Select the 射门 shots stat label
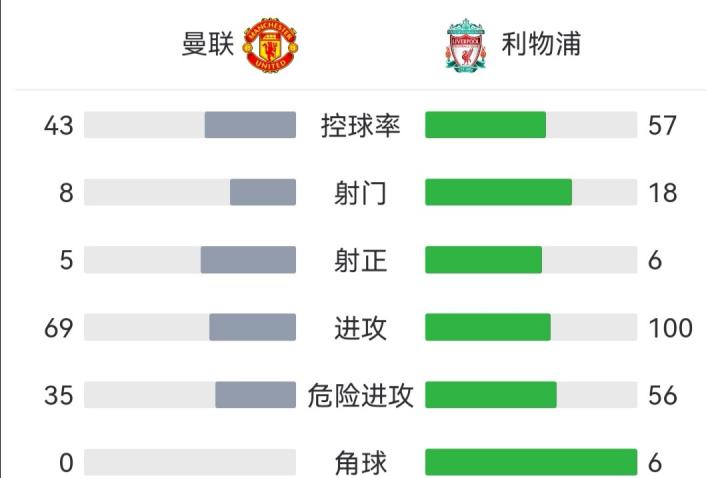The width and height of the screenshot is (720, 478). [x=360, y=192]
